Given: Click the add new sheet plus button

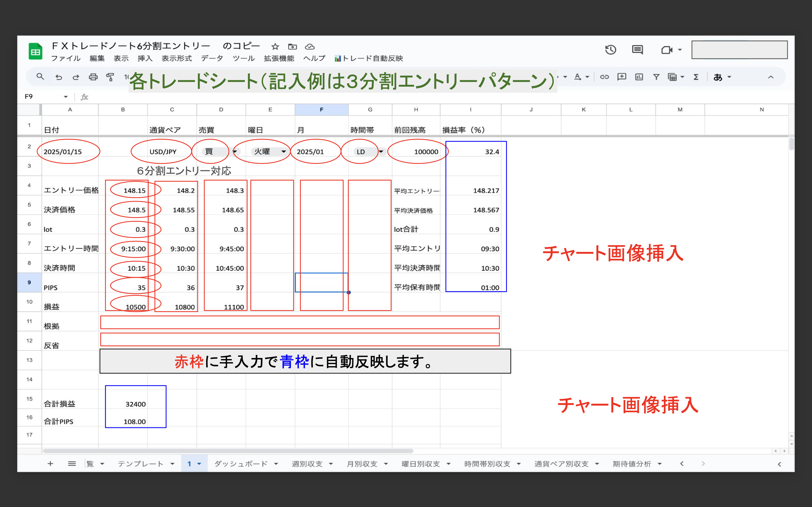Looking at the screenshot, I should click(x=50, y=464).
